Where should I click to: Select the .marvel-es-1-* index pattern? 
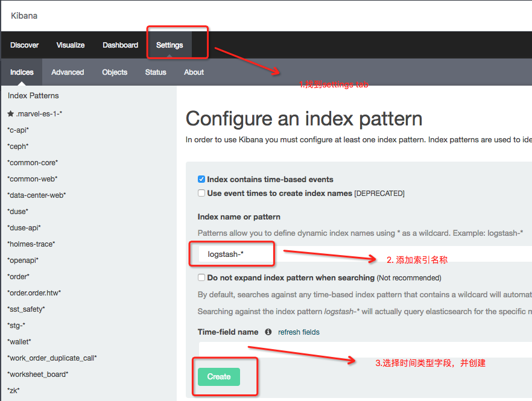pyautogui.click(x=39, y=114)
